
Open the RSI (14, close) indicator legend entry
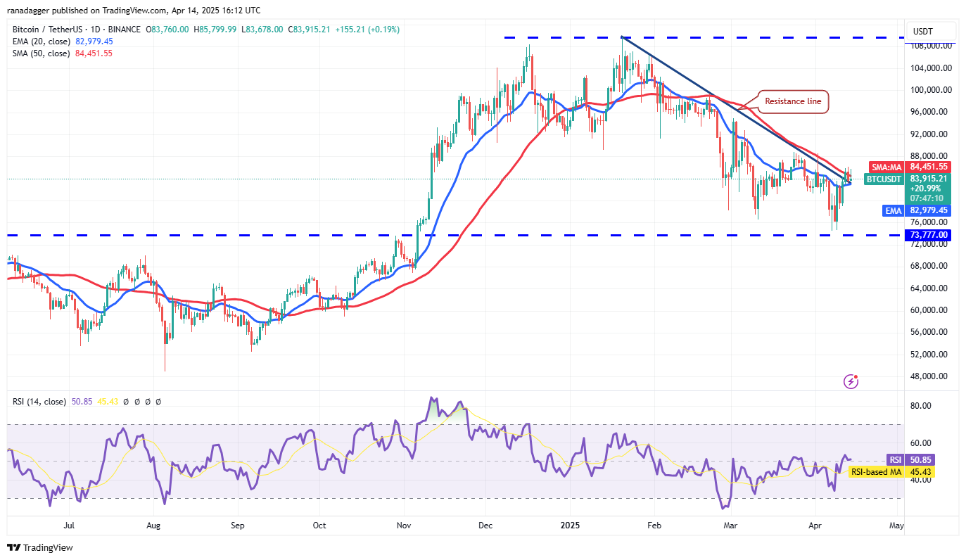coord(39,401)
